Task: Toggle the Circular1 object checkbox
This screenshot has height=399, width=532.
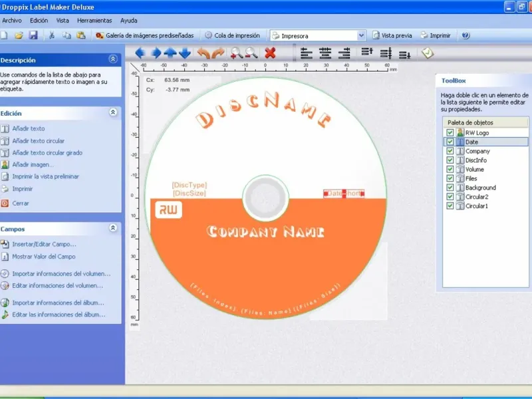Action: [x=450, y=206]
